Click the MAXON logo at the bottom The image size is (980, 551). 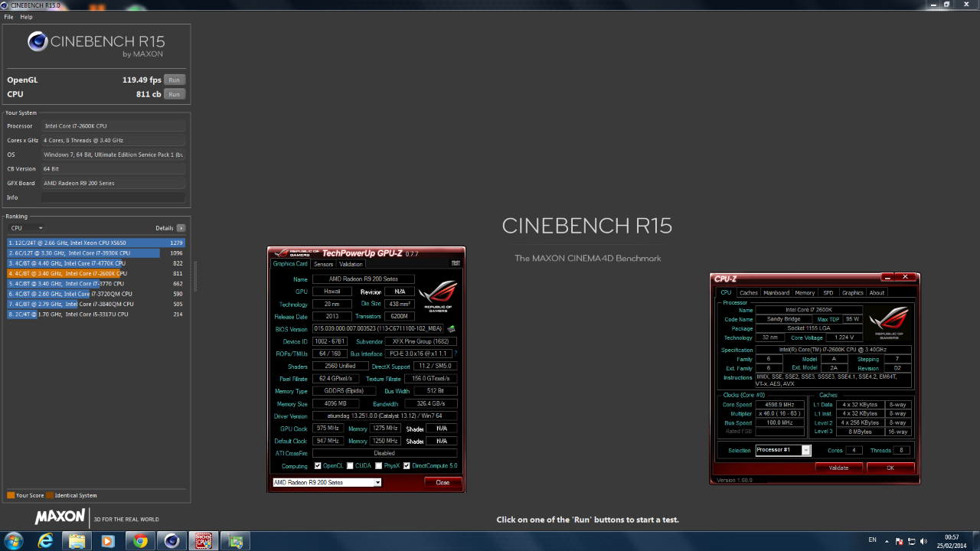click(x=60, y=518)
